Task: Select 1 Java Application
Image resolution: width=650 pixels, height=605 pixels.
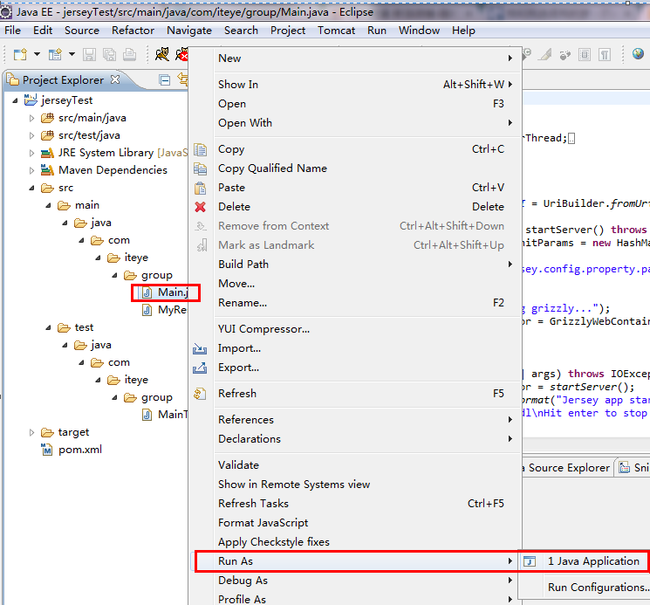Action: coord(585,561)
